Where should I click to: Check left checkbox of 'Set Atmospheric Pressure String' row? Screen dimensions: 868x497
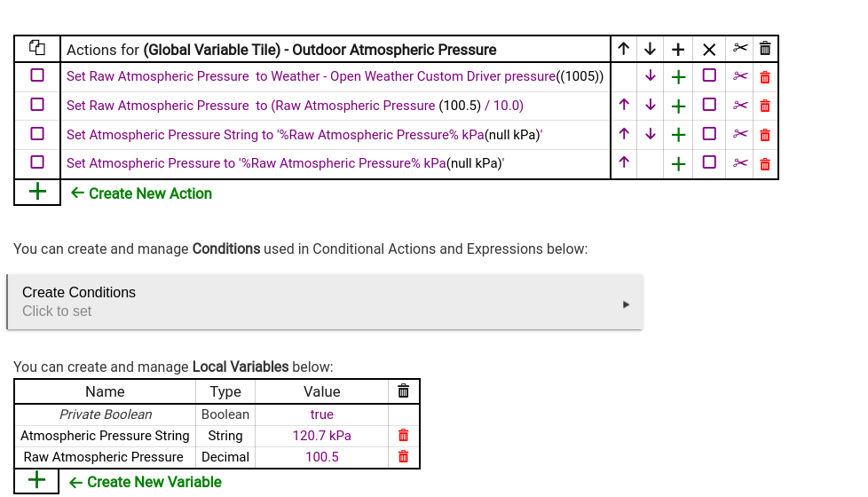coord(37,134)
